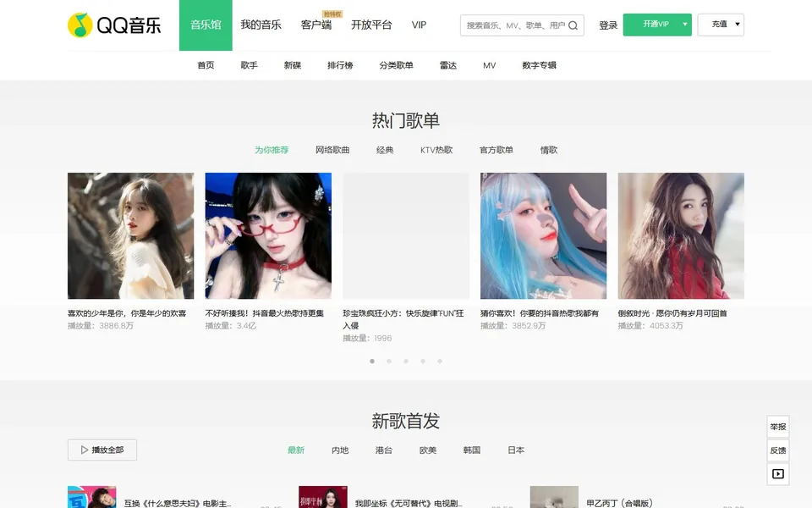
Task: Expand the 充值 dropdown arrow
Action: (738, 25)
